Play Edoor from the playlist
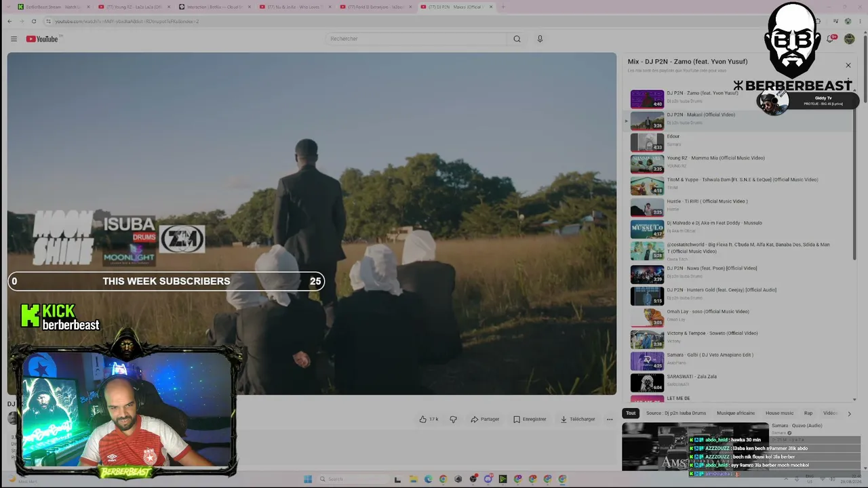Screen dimensions: 868x488 point(736,142)
